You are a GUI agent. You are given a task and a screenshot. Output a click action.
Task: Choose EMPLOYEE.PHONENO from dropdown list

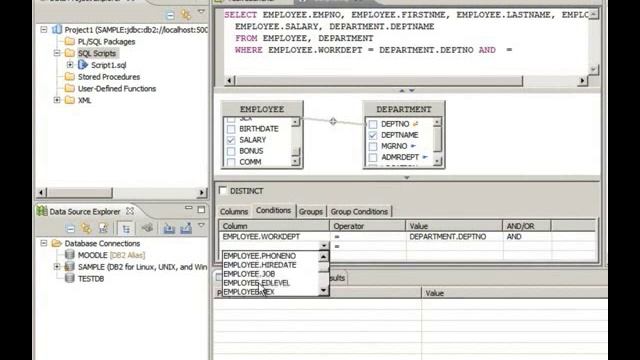click(260, 256)
